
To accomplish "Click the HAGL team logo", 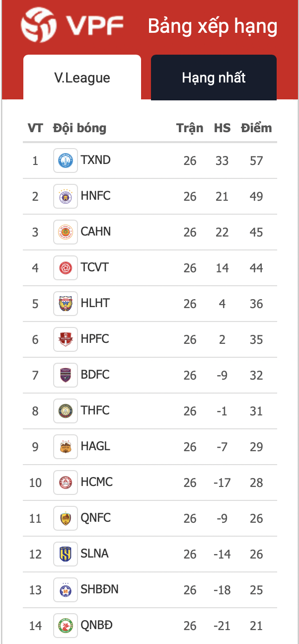I will [x=66, y=447].
